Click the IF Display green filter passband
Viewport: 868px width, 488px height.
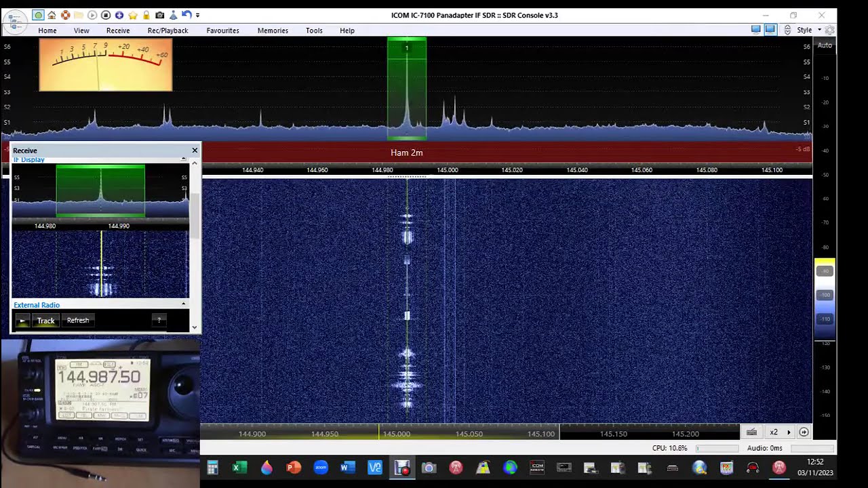[x=100, y=191]
